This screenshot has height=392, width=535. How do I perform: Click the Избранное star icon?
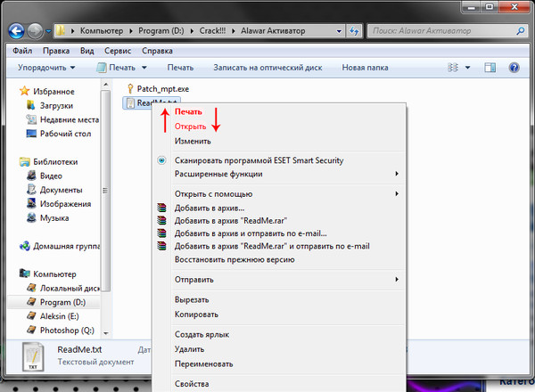[26, 91]
